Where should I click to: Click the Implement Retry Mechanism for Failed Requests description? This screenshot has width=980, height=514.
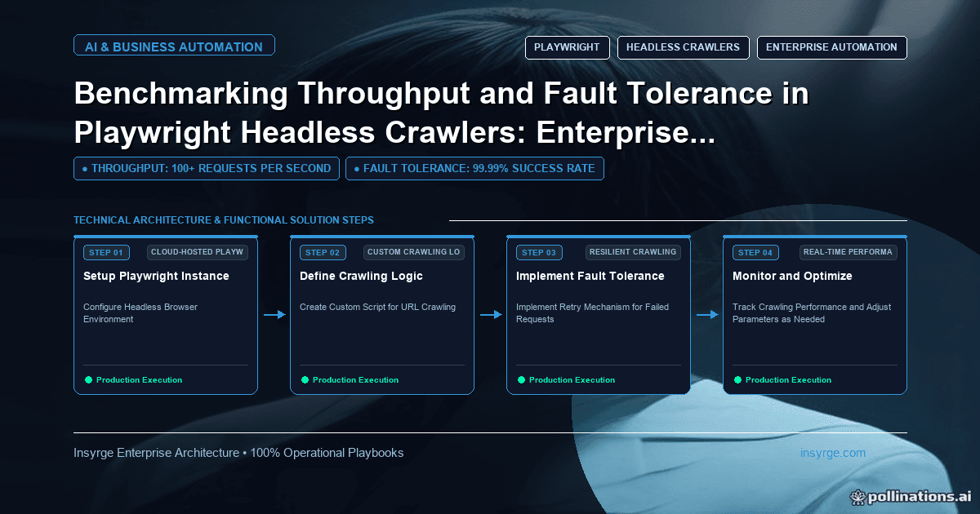592,313
